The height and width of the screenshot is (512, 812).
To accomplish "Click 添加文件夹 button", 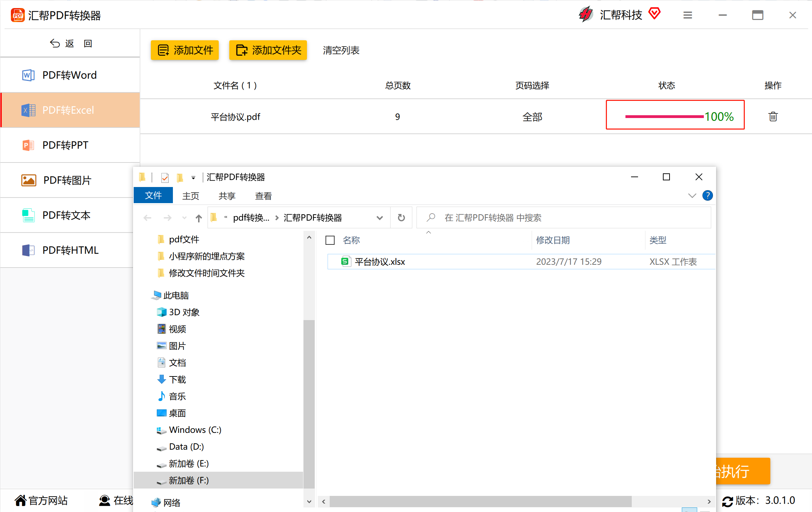I will point(268,50).
